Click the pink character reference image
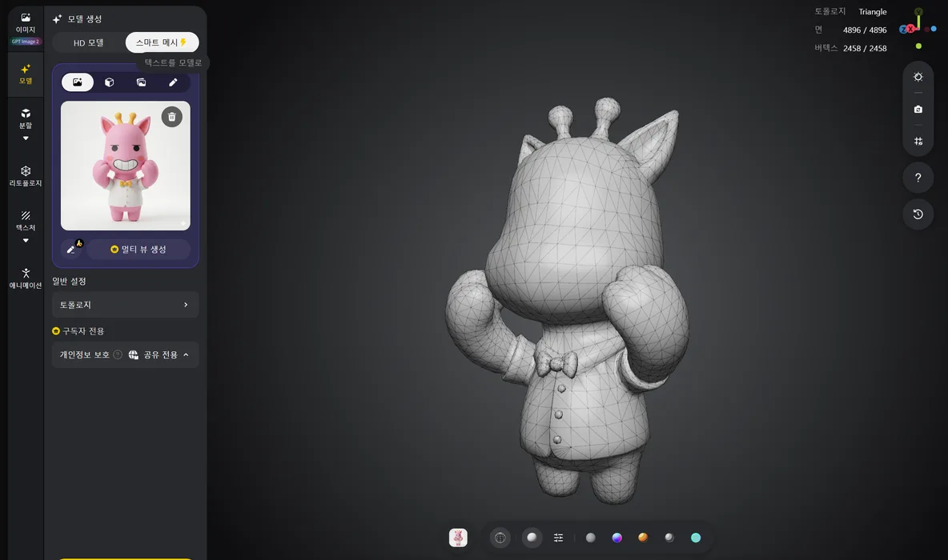Image resolution: width=948 pixels, height=560 pixels. (125, 166)
